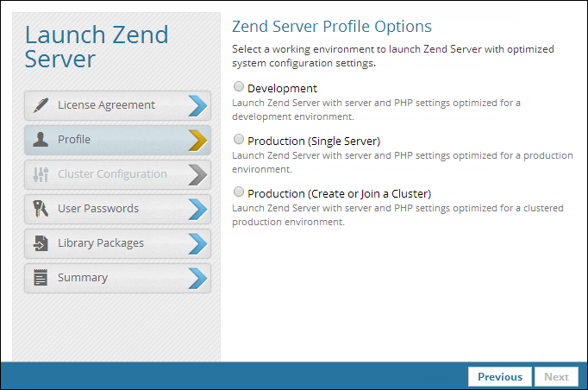The height and width of the screenshot is (390, 588).
Task: Click the blue arrow on Summary step
Action: (x=197, y=278)
